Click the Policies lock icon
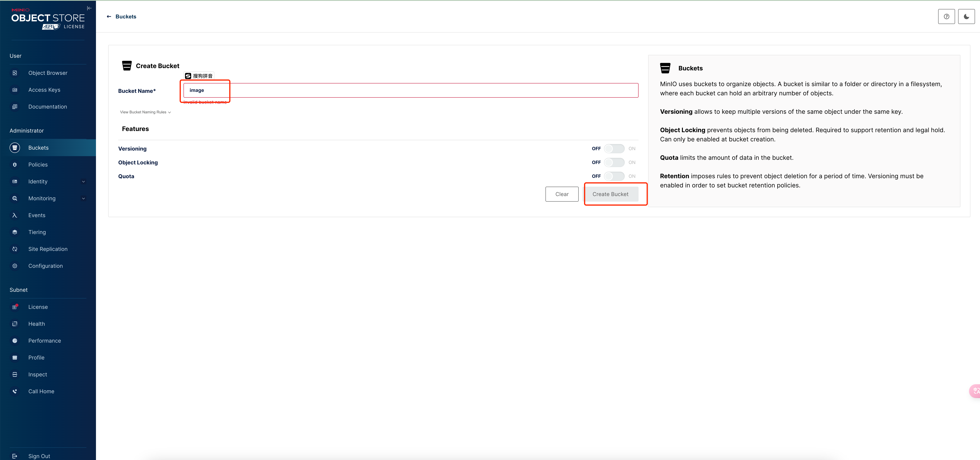The image size is (980, 460). 15,165
